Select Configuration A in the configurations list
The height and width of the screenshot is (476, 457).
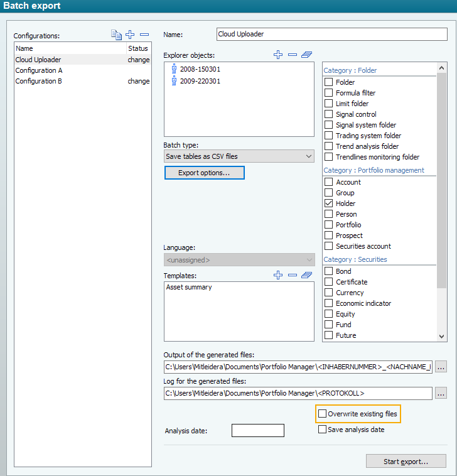[39, 70]
